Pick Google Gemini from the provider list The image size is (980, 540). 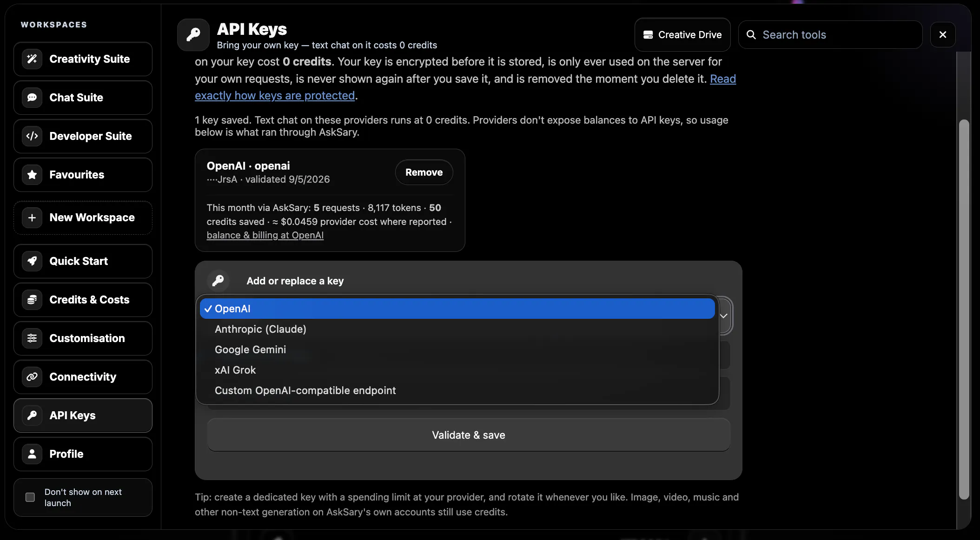[x=457, y=349]
